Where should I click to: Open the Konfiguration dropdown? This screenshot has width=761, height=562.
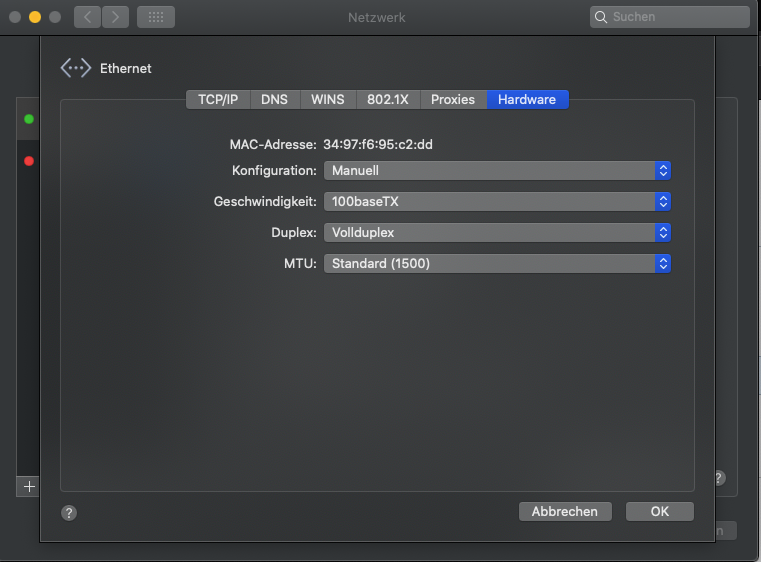pyautogui.click(x=496, y=171)
